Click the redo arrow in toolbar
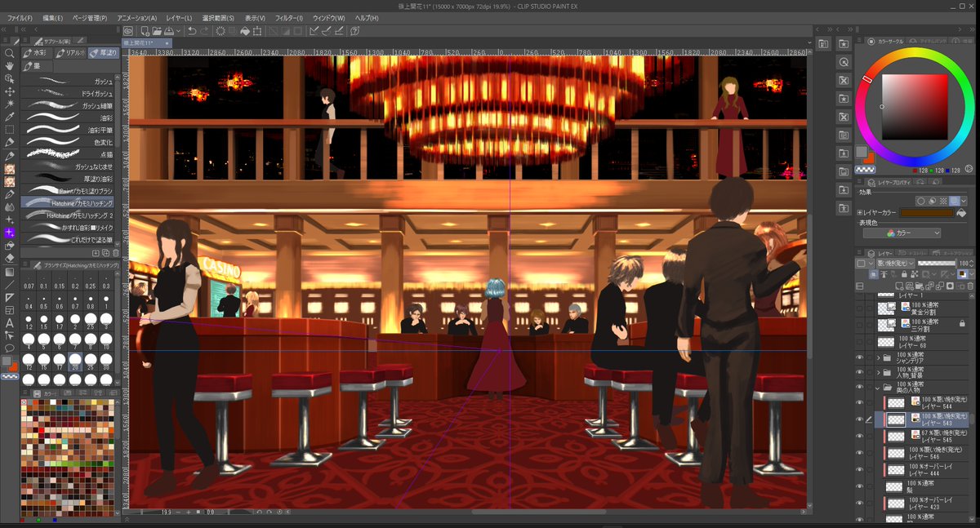This screenshot has width=980, height=528. click(x=203, y=31)
